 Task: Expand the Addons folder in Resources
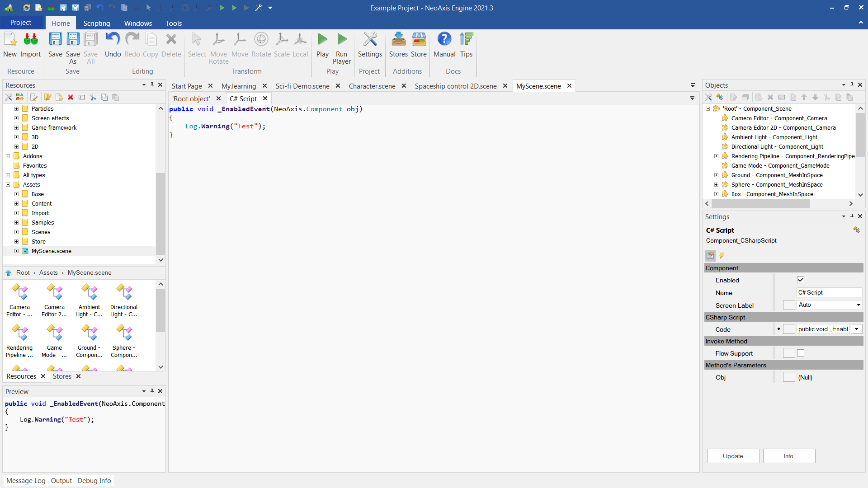(x=7, y=156)
